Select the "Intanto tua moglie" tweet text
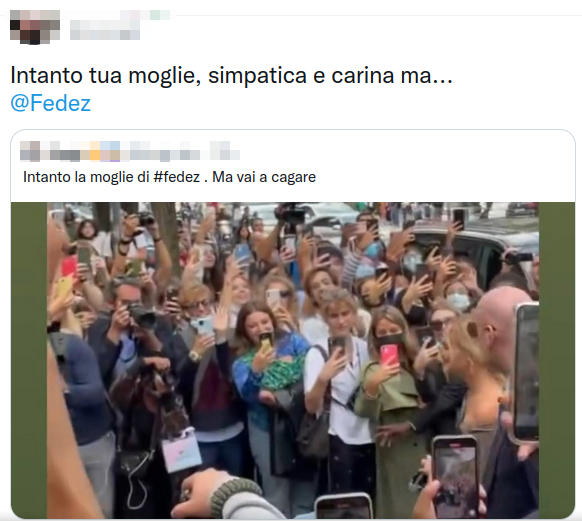 coord(231,75)
